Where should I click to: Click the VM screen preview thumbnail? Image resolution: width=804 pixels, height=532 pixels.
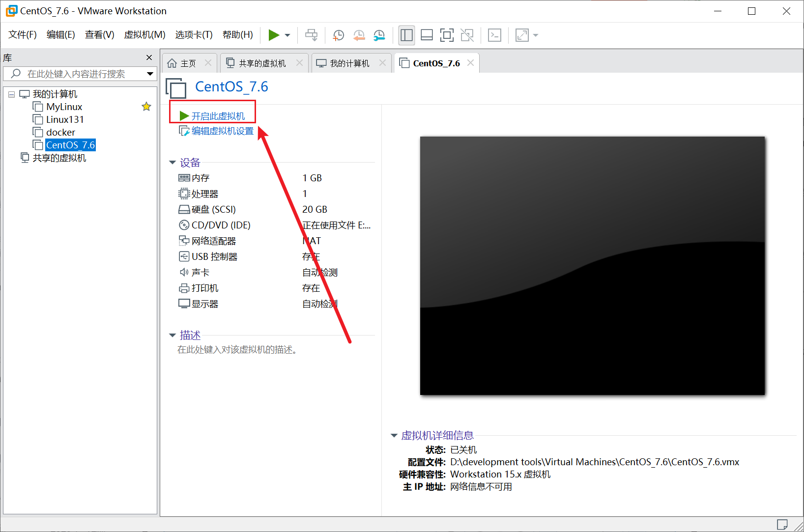592,266
